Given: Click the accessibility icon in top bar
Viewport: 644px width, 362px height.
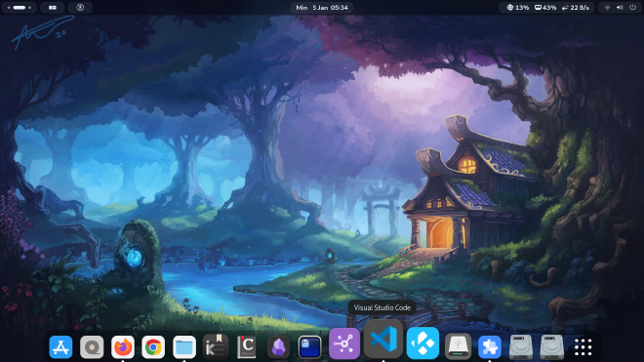Looking at the screenshot, I should 80,8.
